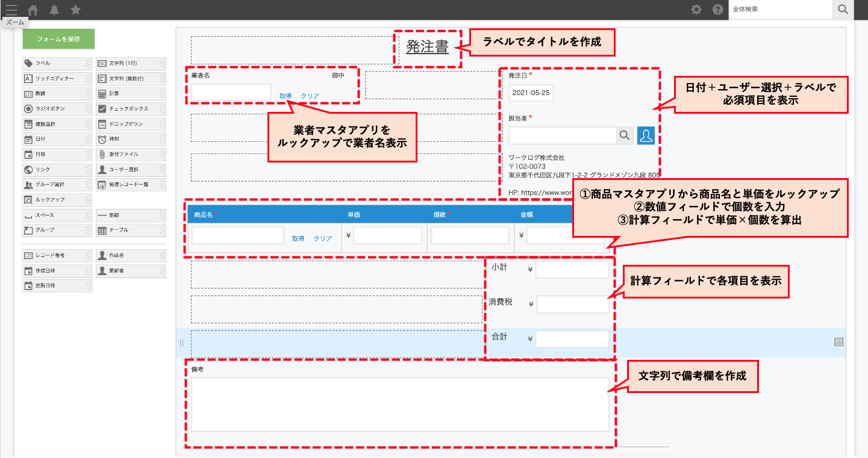Click the フォームを保存 button

coord(58,39)
